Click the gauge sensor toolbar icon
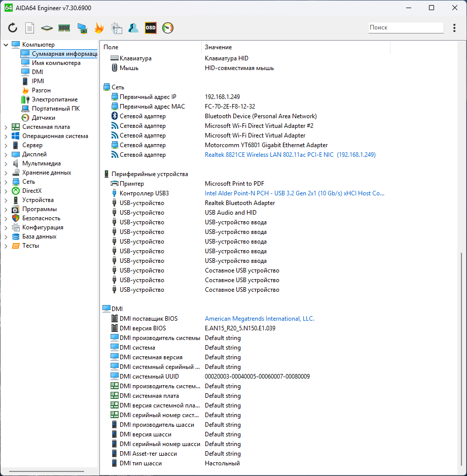The height and width of the screenshot is (476, 467). (x=168, y=28)
